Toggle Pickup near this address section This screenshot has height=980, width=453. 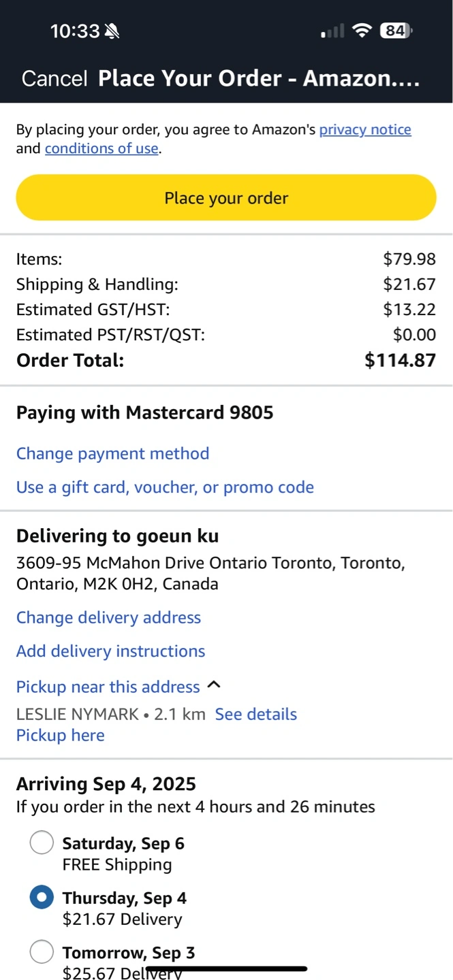[108, 687]
